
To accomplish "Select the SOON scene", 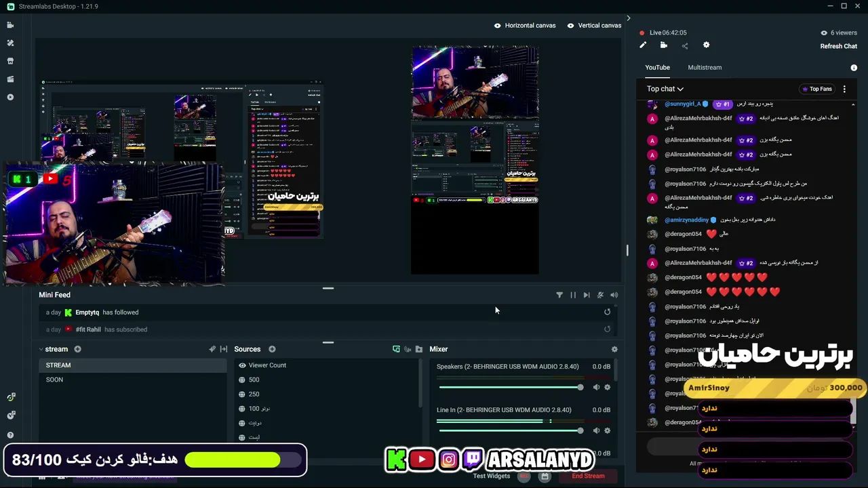I will pos(132,380).
